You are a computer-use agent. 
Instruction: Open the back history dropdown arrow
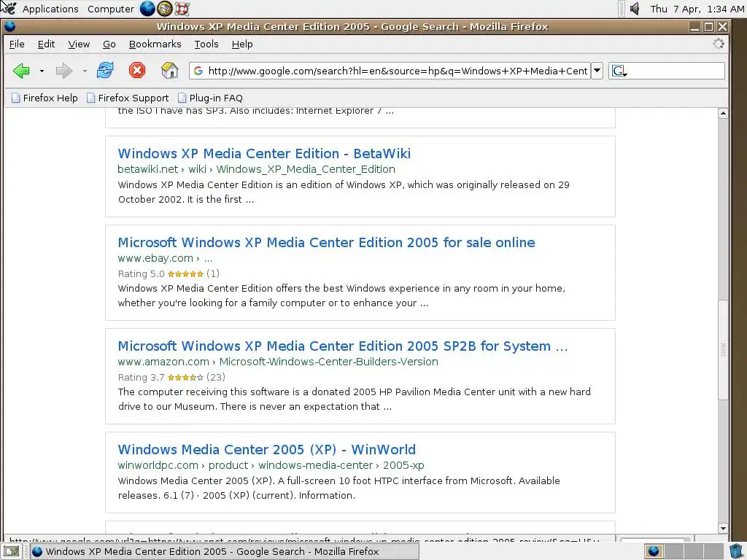point(42,71)
